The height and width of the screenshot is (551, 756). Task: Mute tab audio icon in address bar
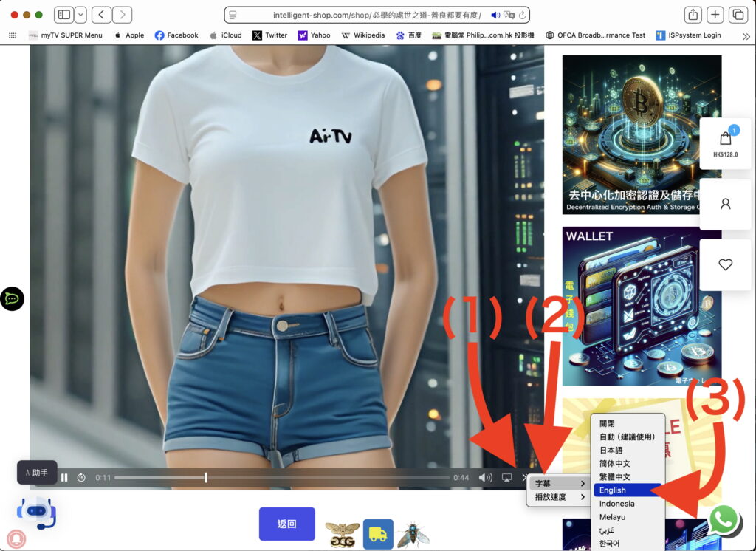[x=495, y=15]
